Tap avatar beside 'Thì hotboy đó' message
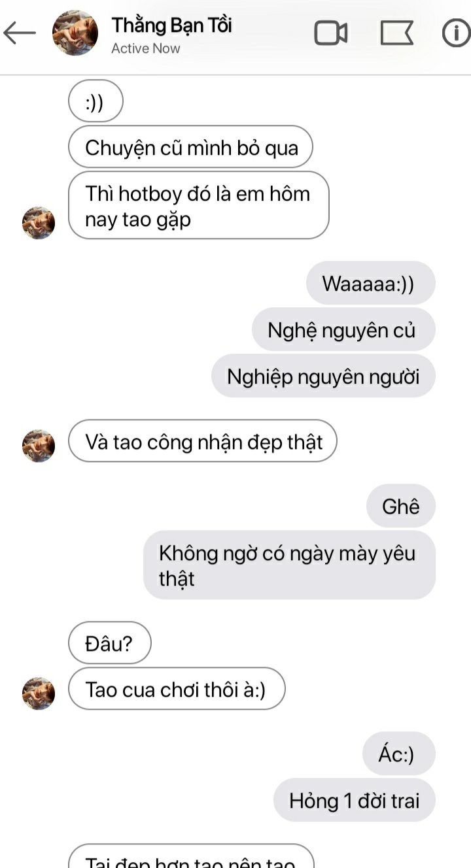The width and height of the screenshot is (471, 868). [x=39, y=223]
